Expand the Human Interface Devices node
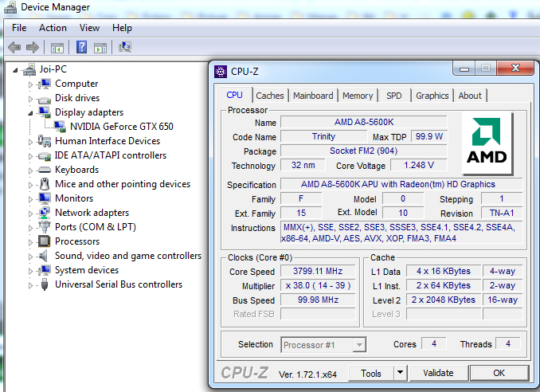The height and width of the screenshot is (392, 540). coord(30,142)
